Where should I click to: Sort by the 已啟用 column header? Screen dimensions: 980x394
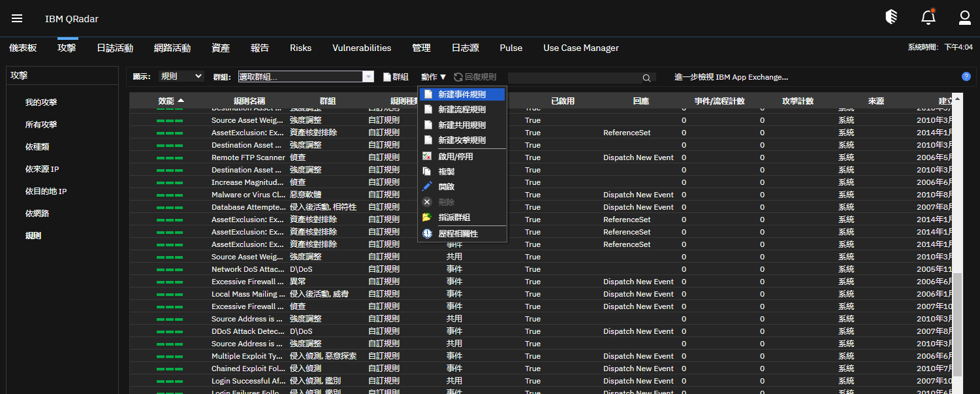pos(563,101)
